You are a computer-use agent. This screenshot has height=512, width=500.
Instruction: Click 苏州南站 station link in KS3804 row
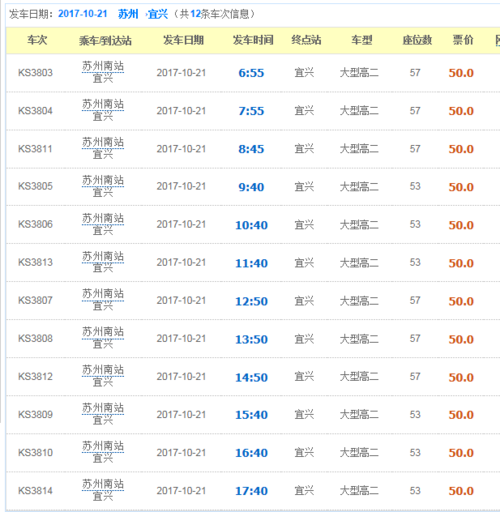(103, 104)
